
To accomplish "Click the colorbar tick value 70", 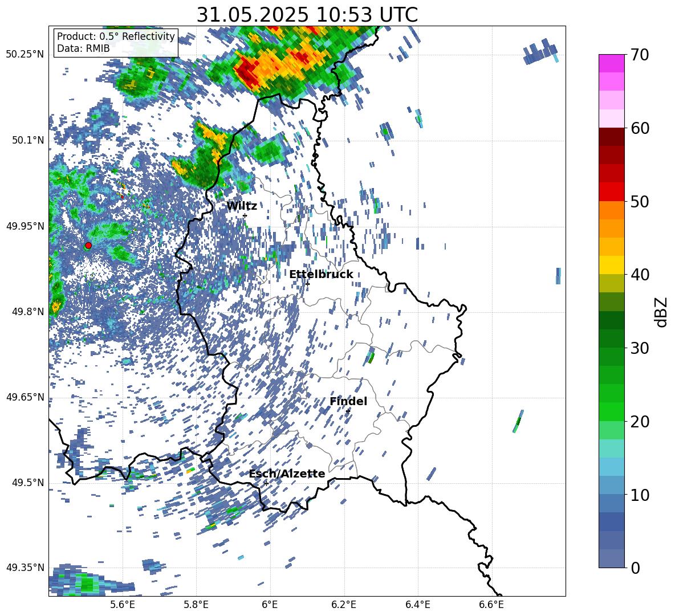I will [x=640, y=55].
